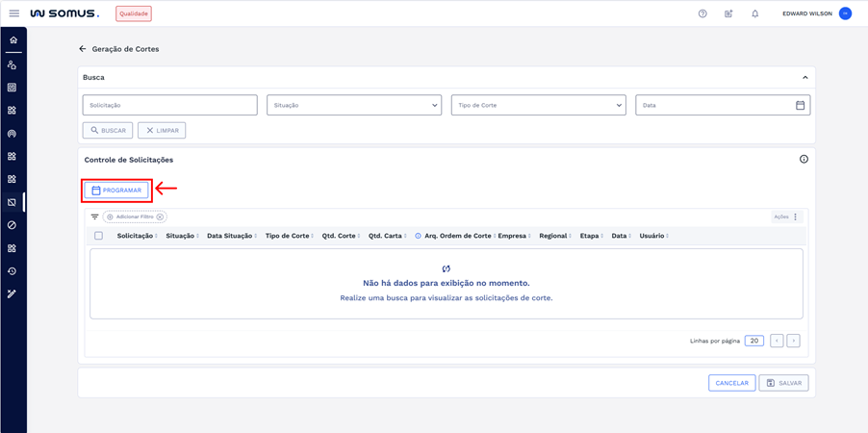Click the Solicitação input field
Viewport: 868px width, 433px height.
[x=169, y=105]
